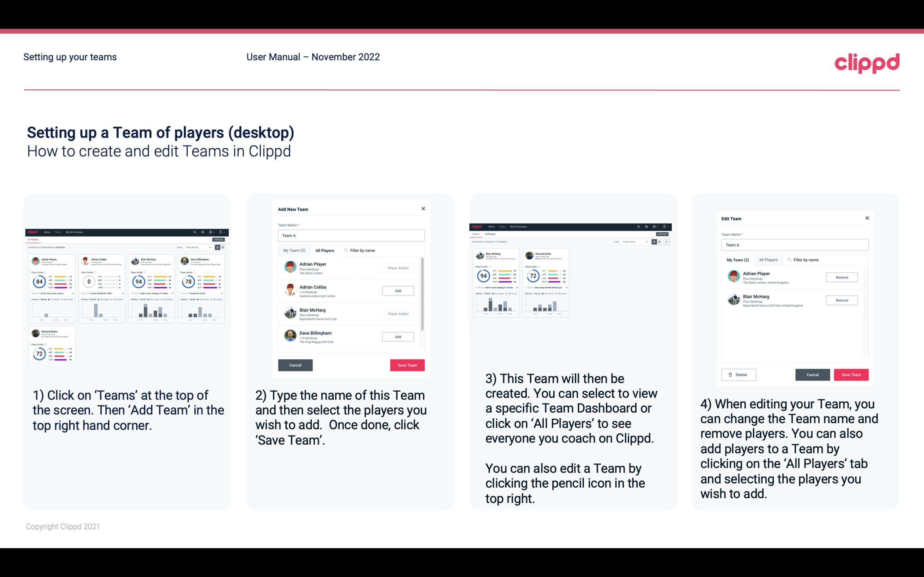
Task: Click the Clippd logo in top right
Action: (x=868, y=62)
